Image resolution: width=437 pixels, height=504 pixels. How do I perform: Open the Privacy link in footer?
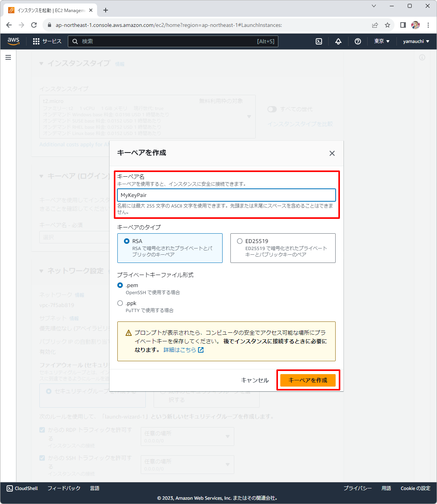click(357, 488)
